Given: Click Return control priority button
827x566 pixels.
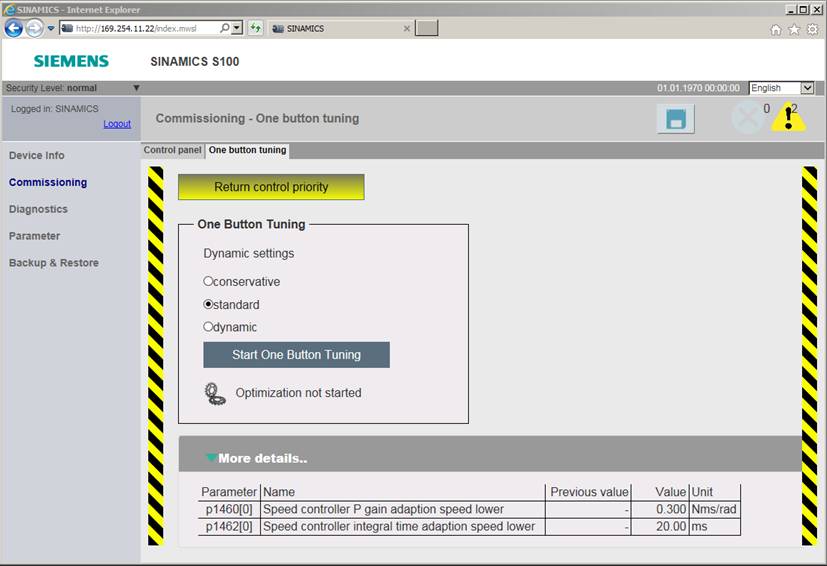Looking at the screenshot, I should click(x=271, y=187).
